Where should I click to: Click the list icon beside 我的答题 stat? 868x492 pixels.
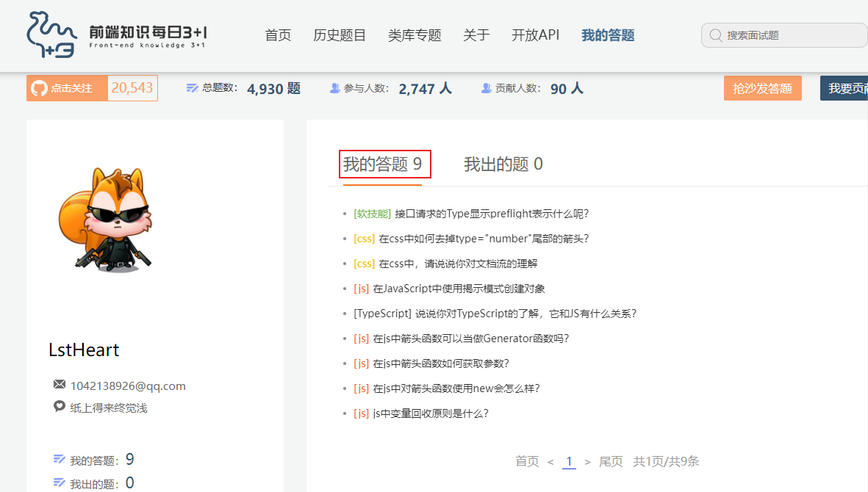[59, 458]
